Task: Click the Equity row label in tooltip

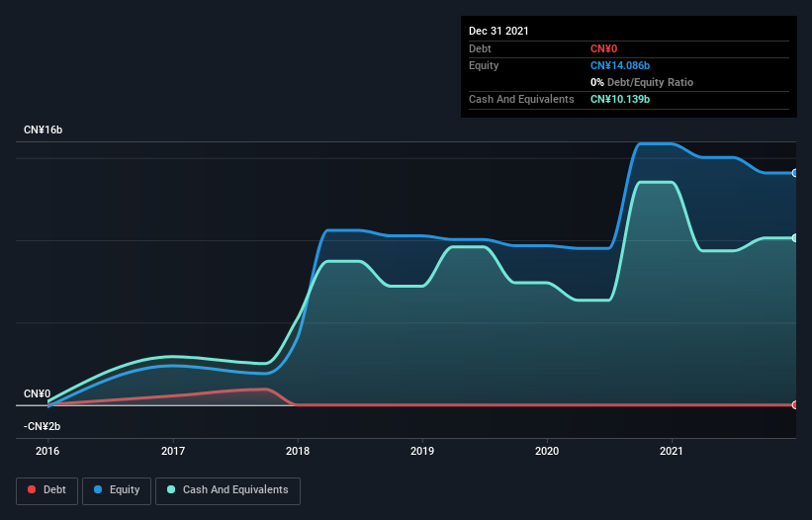Action: (x=484, y=65)
